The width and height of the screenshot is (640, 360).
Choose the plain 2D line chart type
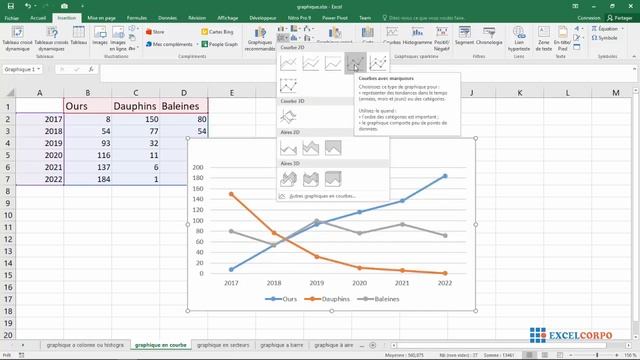[x=288, y=63]
